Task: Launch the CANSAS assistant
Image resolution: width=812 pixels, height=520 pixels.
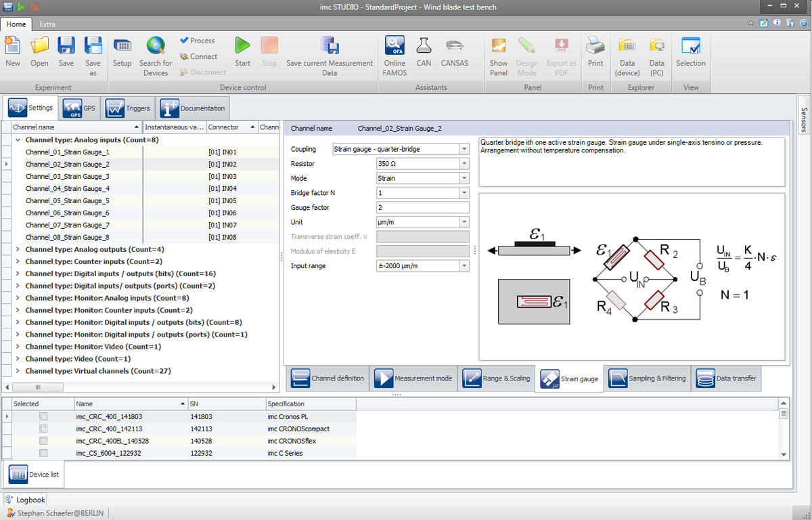Action: 454,46
